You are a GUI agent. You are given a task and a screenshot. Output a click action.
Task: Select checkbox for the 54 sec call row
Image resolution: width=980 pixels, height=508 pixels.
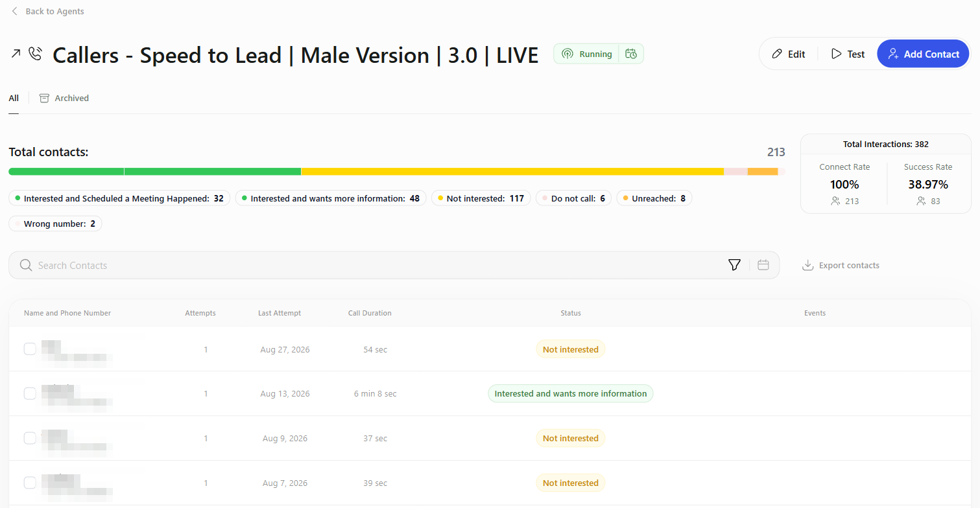click(30, 349)
